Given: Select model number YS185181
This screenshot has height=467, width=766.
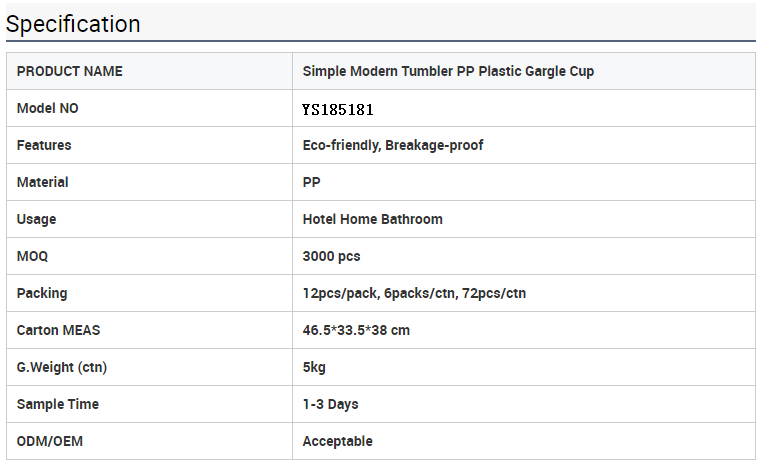Looking at the screenshot, I should click(338, 109).
